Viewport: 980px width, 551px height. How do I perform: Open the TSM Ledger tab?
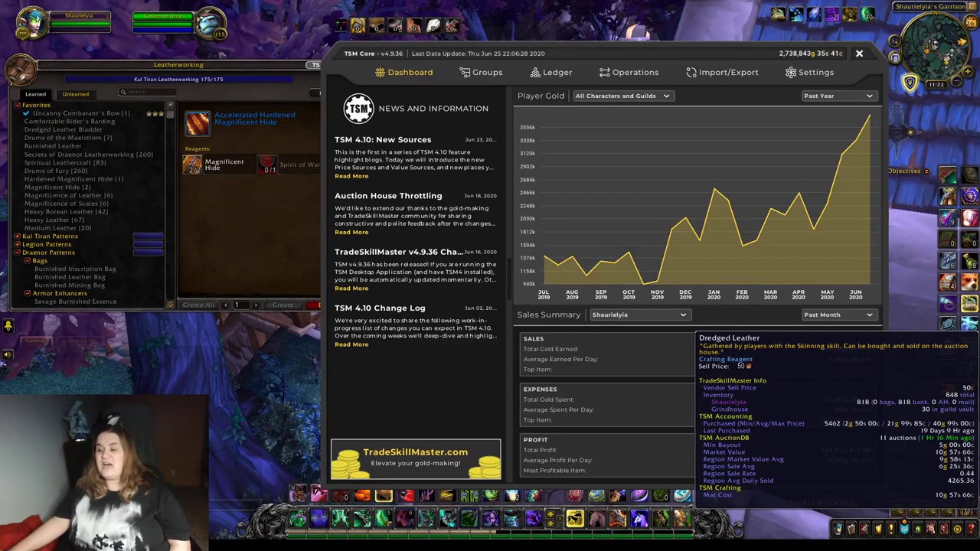(x=550, y=72)
